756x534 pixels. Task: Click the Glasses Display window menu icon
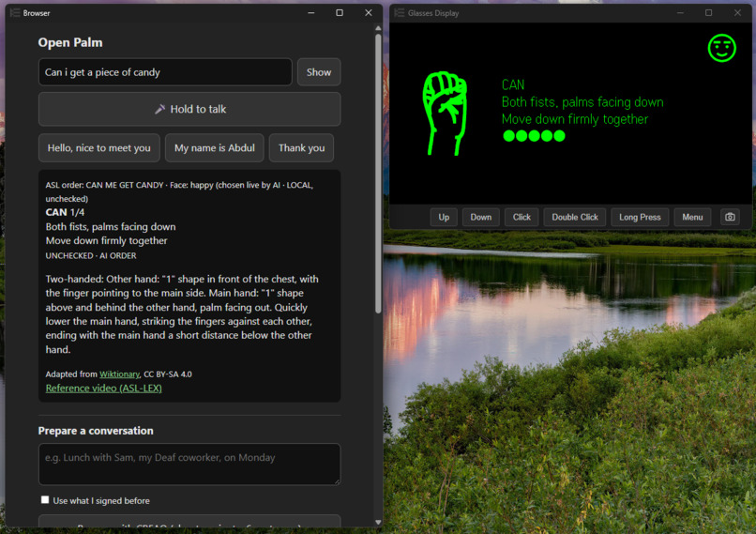point(400,13)
